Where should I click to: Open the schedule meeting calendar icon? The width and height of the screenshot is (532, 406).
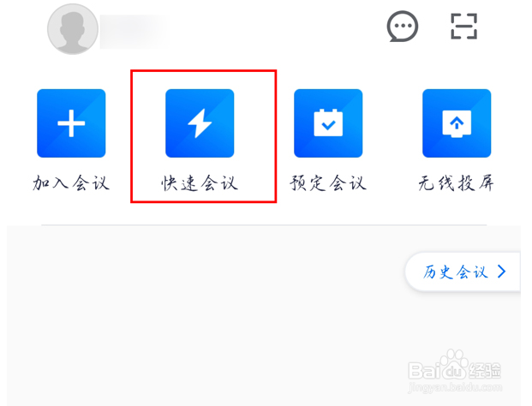click(328, 123)
